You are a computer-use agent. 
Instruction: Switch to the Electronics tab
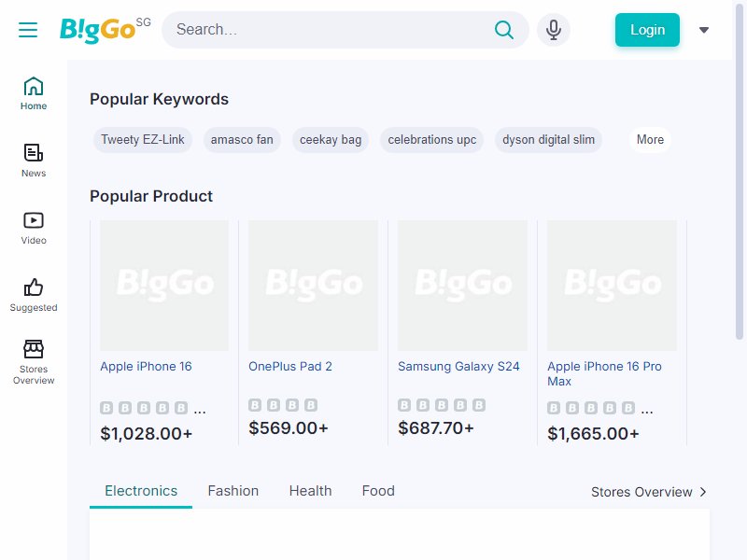141,491
